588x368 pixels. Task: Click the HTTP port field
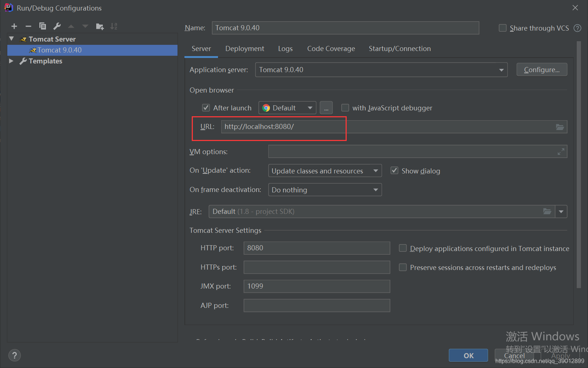[x=317, y=248]
